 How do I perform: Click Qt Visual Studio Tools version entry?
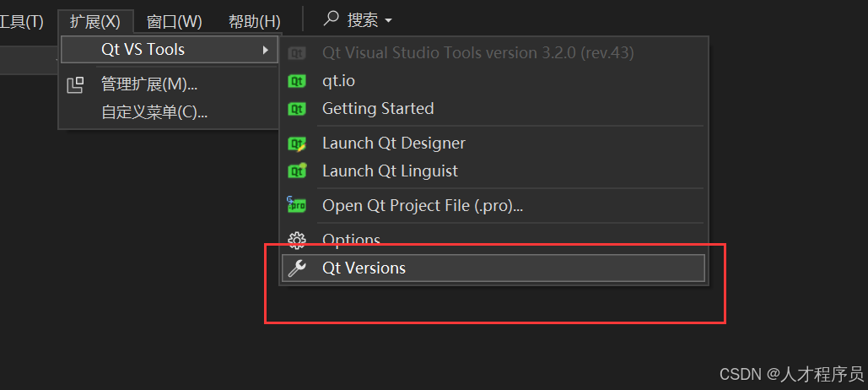click(477, 53)
